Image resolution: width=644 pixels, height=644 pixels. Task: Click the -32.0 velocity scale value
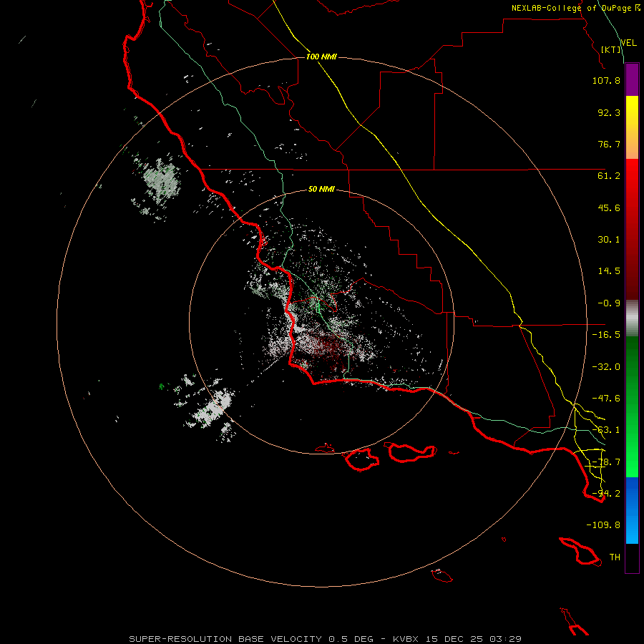click(x=606, y=367)
